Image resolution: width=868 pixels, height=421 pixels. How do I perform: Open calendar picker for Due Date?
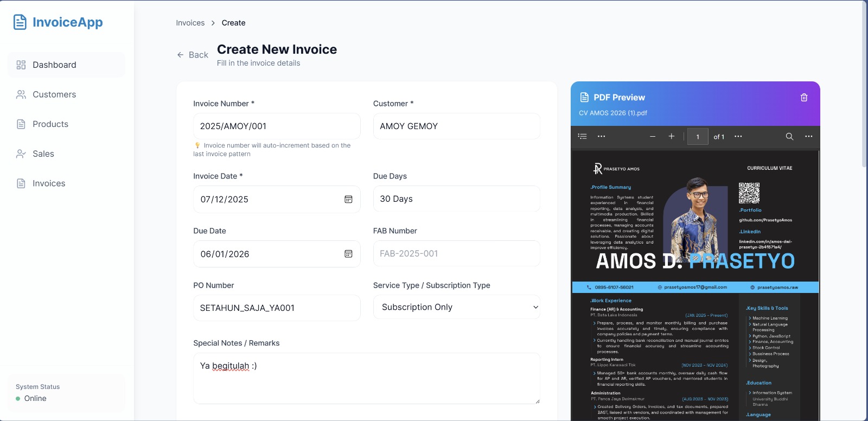[348, 254]
